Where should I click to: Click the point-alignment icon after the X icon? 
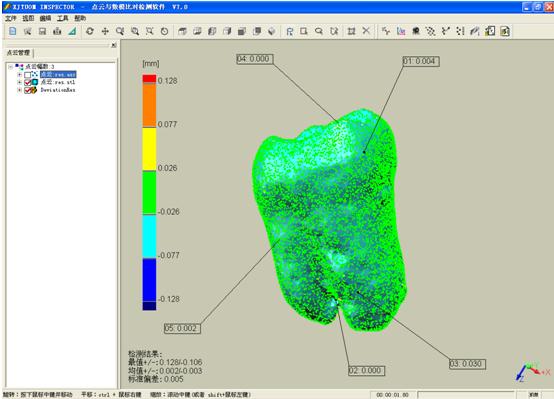pyautogui.click(x=386, y=31)
